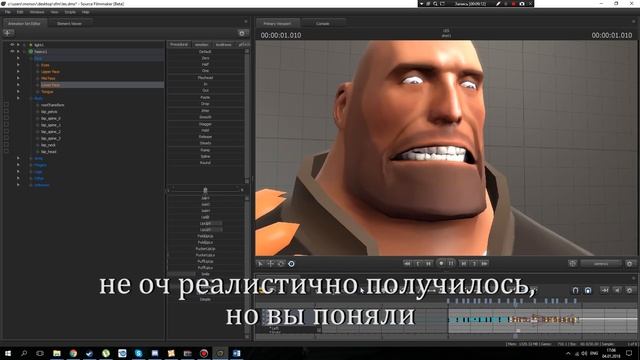Apply the Jitter procedural preset
This screenshot has height=360, width=640.
click(x=205, y=111)
